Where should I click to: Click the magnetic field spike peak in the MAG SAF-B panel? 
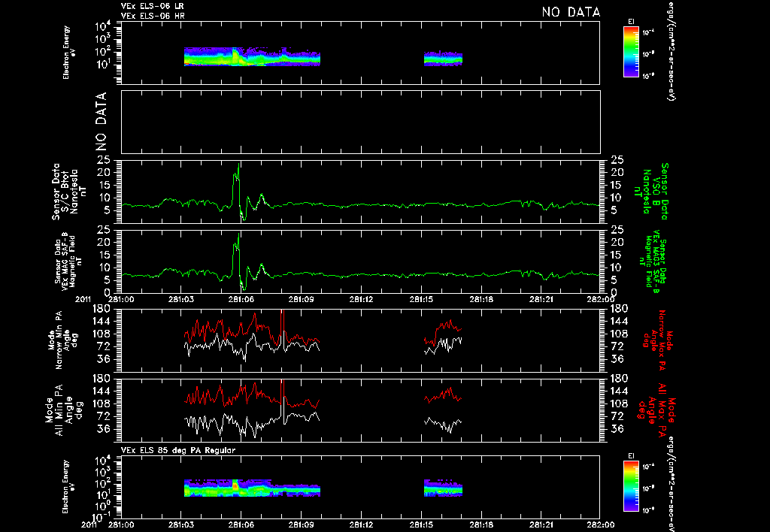pos(238,235)
